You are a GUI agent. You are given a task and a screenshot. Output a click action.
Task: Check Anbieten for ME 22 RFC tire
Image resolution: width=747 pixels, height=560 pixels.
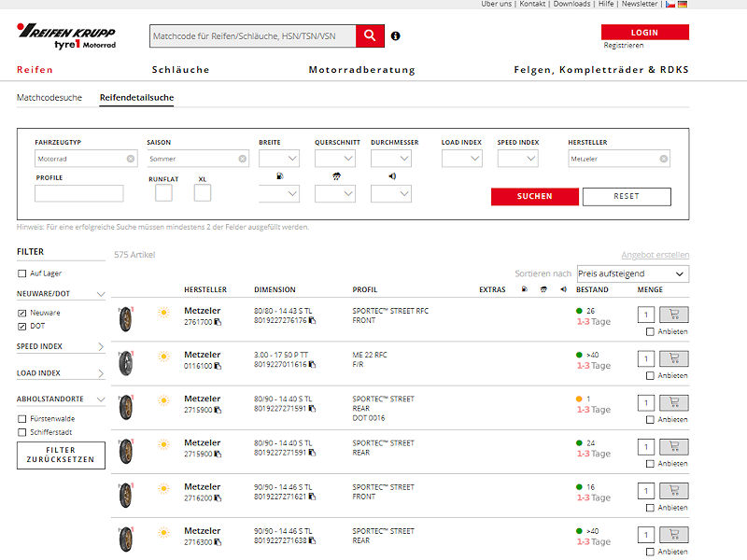[650, 376]
